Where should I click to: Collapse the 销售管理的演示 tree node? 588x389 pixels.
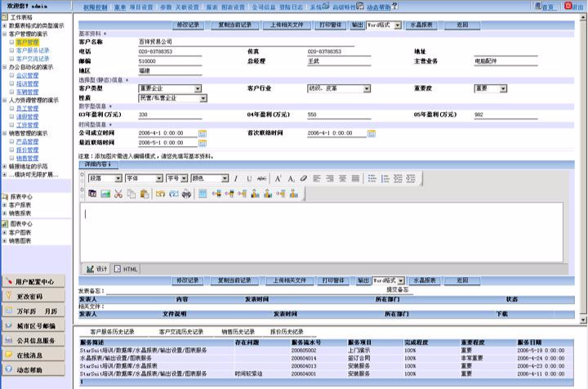[x=5, y=133]
